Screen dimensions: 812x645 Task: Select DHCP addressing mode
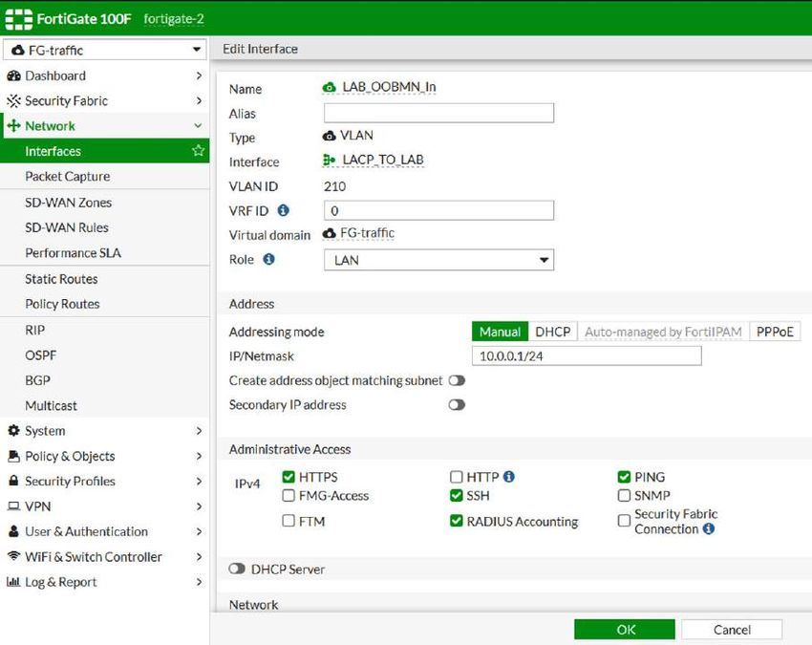click(x=552, y=332)
